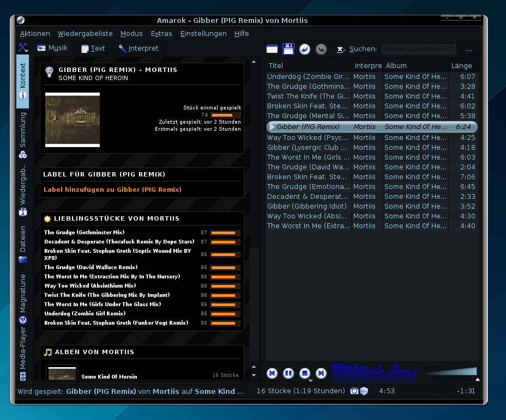Select Way Too Wicked (Psyc... playlist row
Viewport: 506px width, 420px height.
click(x=372, y=138)
